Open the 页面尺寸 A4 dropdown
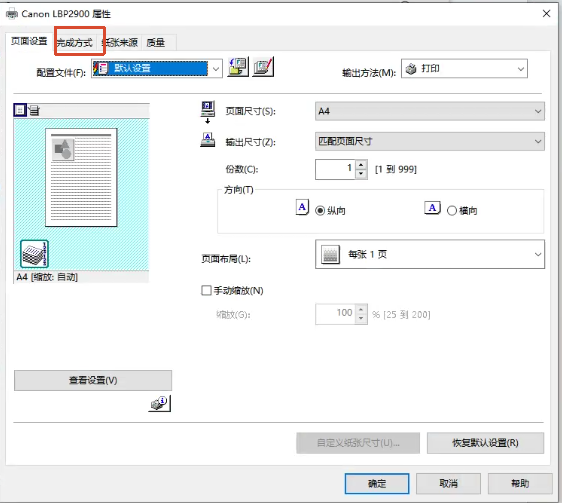562x503 pixels. (430, 111)
